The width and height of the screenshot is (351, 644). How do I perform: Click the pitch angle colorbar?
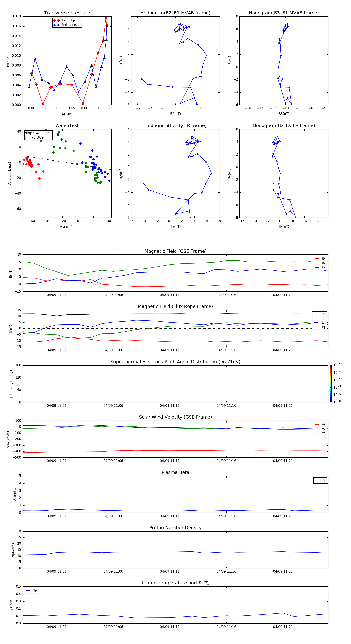pos(331,384)
